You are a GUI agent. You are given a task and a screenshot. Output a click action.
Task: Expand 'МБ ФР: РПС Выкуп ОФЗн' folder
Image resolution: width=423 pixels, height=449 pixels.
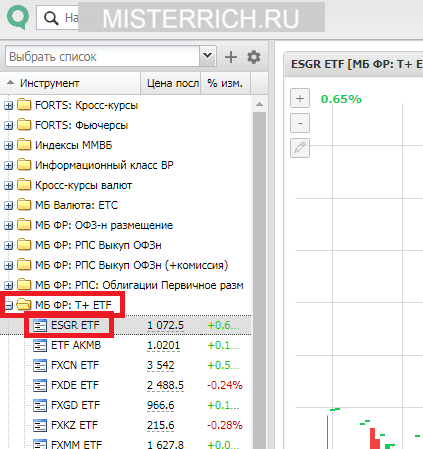pyautogui.click(x=8, y=246)
